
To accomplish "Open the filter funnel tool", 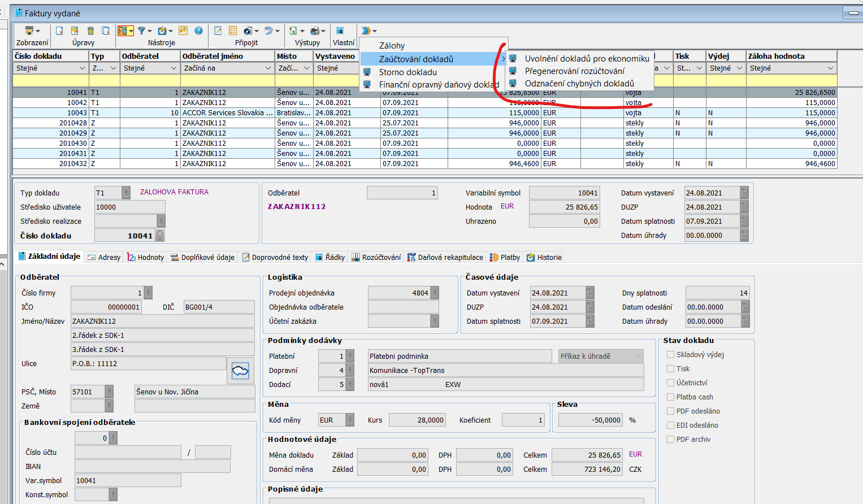I will [x=142, y=31].
